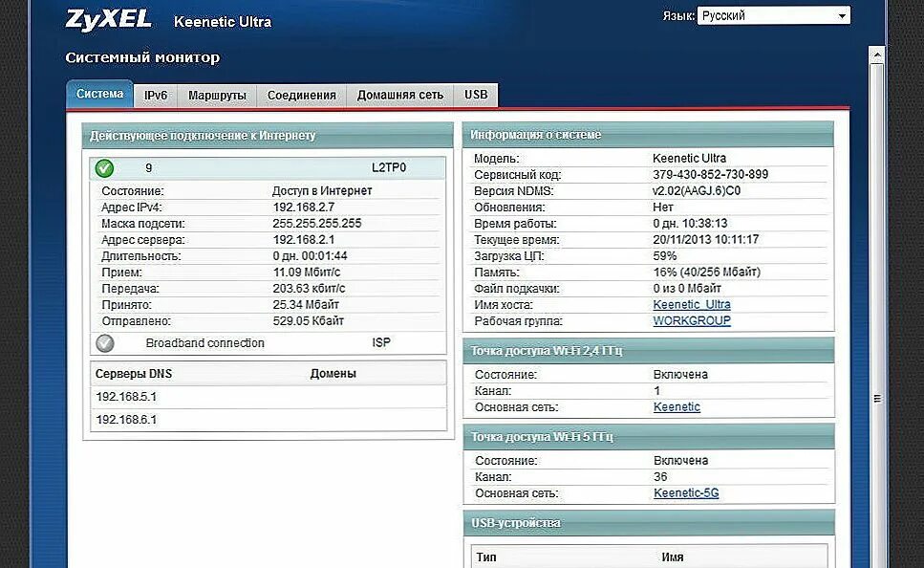This screenshot has width=924, height=568.
Task: Click the Wi-Fi 5 GHz channel value 36
Action: (x=660, y=476)
